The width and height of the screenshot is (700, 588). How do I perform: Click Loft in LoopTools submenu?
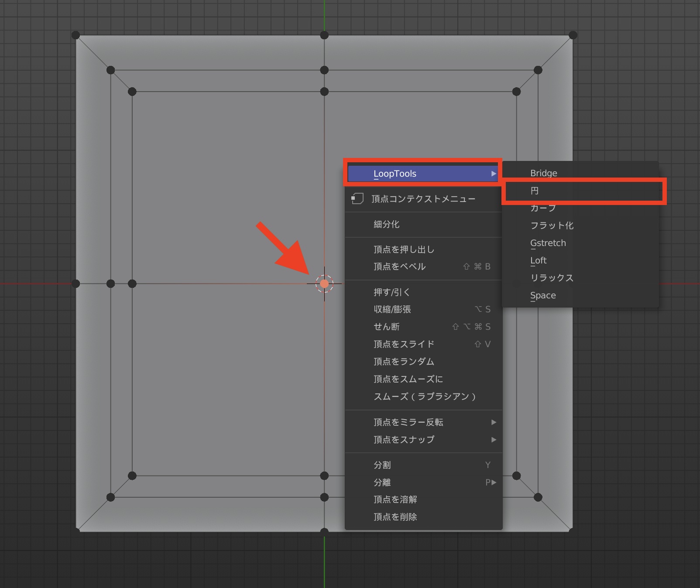[x=538, y=260]
